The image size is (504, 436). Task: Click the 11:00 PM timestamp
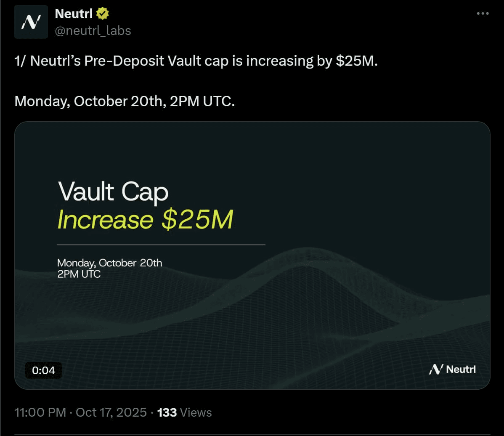[40, 412]
